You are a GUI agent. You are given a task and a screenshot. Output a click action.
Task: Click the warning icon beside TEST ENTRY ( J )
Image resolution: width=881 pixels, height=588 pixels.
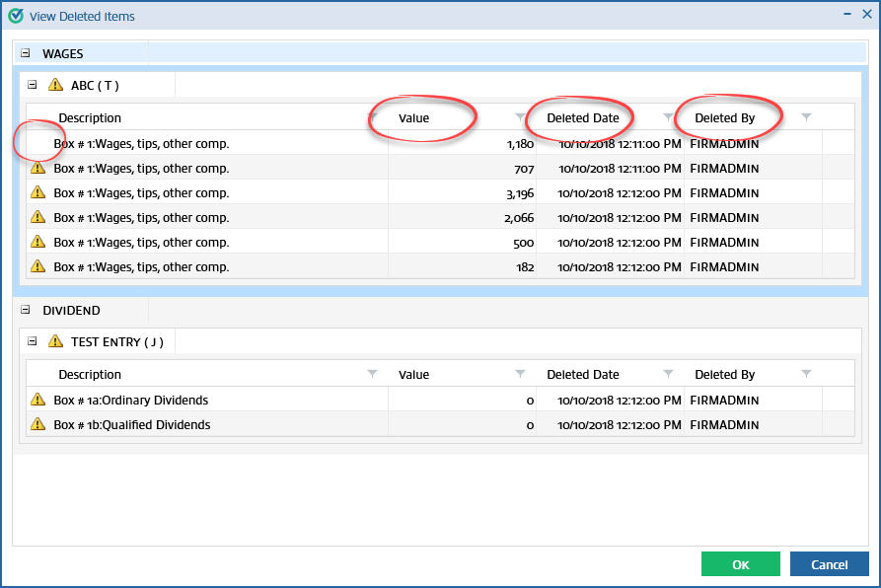(x=55, y=341)
